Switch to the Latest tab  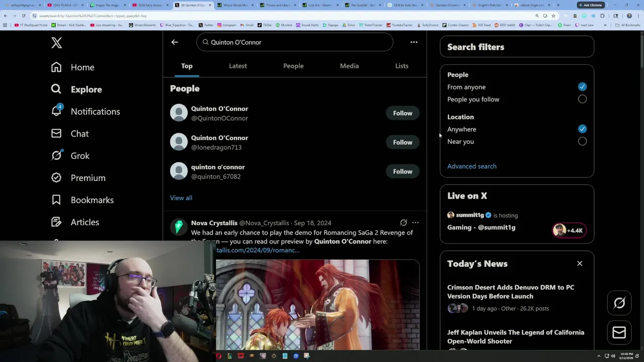pyautogui.click(x=238, y=66)
